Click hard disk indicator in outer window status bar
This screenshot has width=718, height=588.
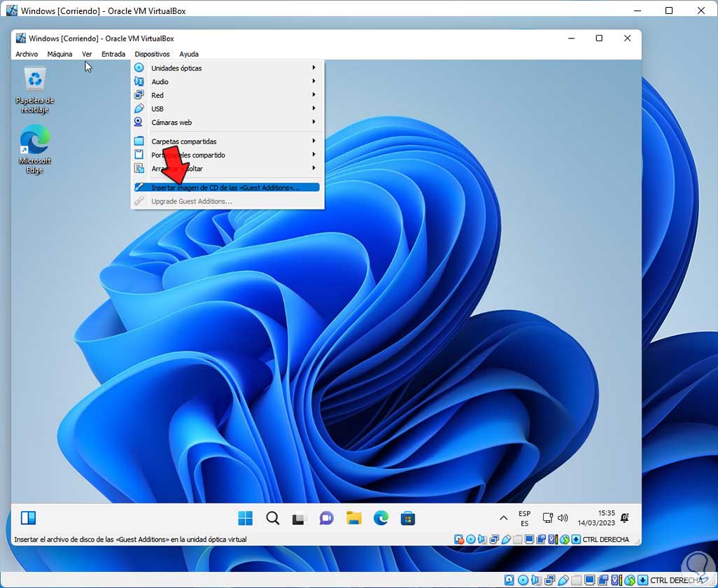click(x=509, y=580)
